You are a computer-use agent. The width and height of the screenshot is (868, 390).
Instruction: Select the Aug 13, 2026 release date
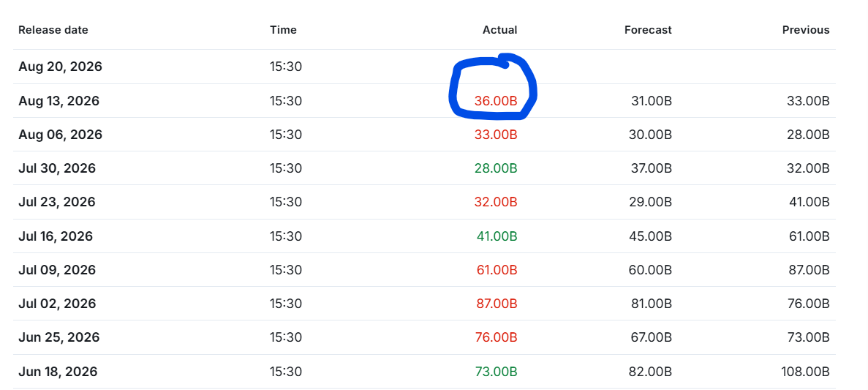click(59, 102)
